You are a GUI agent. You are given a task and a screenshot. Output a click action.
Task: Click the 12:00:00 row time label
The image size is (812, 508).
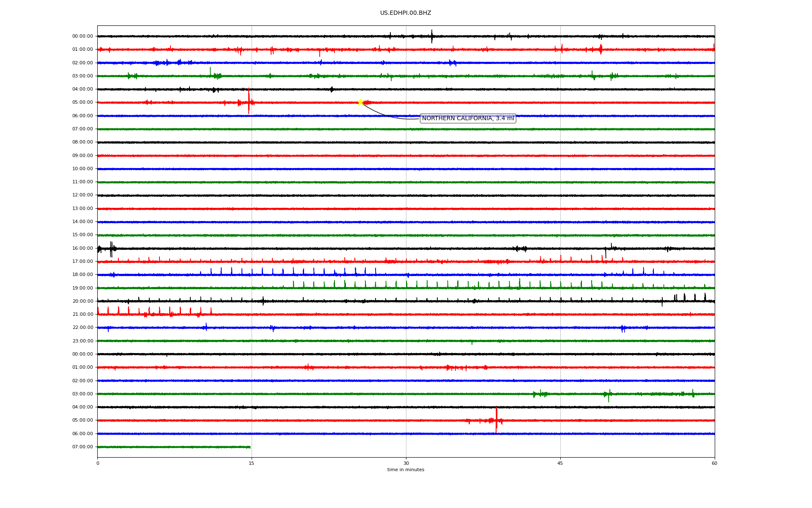click(82, 195)
